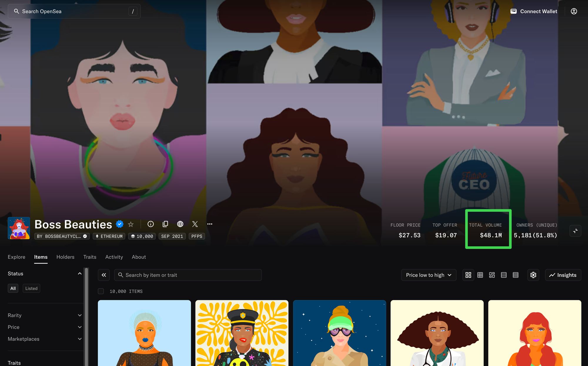Click the Top Offer value $19.07
This screenshot has height=366, width=588.
446,235
